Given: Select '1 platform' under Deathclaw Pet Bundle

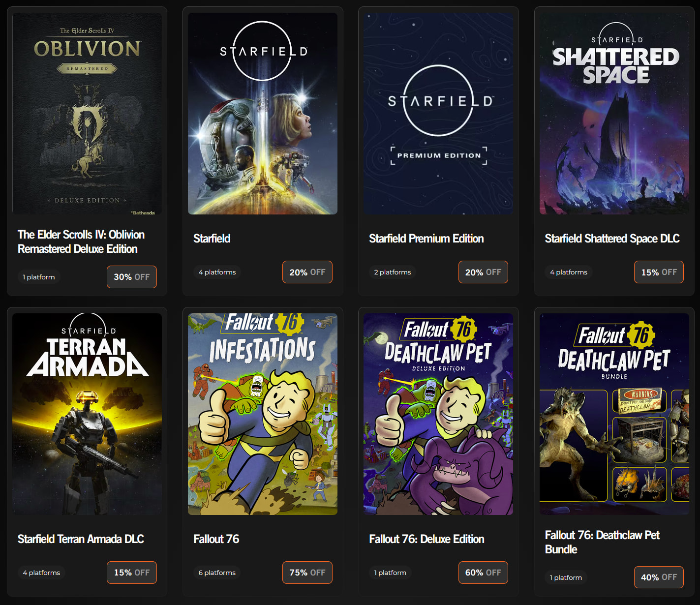Looking at the screenshot, I should coord(566,577).
